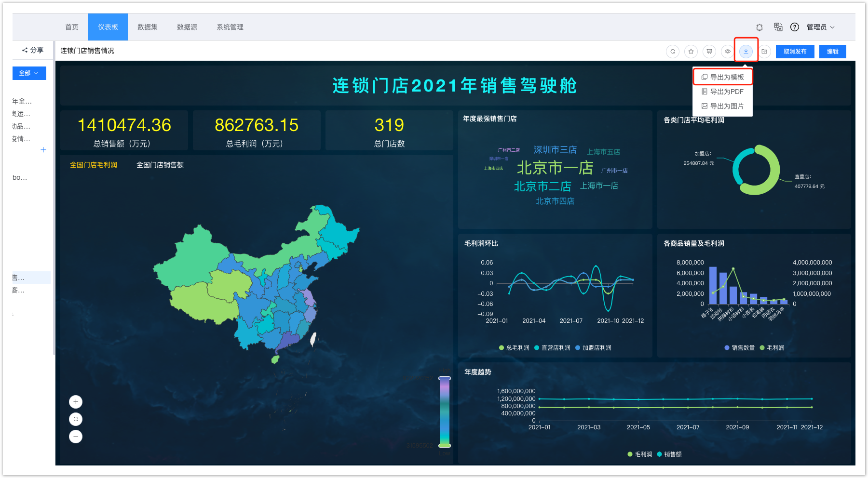Viewport: 868px width, 478px height.
Task: Select 导出为PDF menu option
Action: [722, 92]
